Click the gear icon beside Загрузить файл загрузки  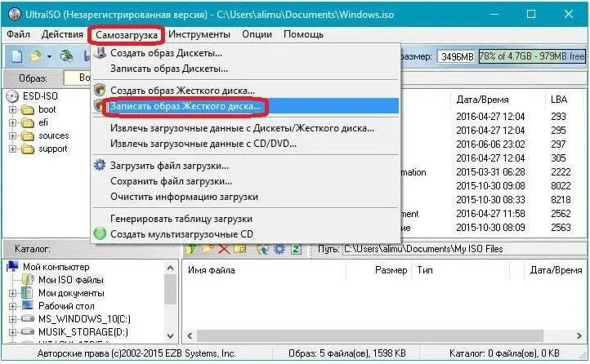tap(100, 166)
